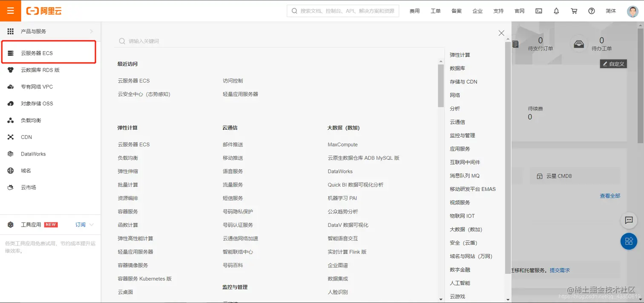Screen dimensions: 644x303
Task: Switch to the 工单 menu item
Action: (435, 11)
